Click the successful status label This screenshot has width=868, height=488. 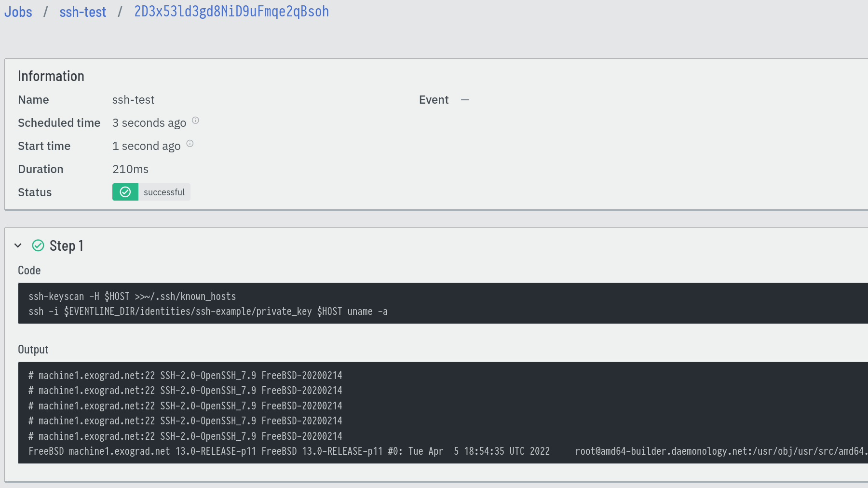164,192
